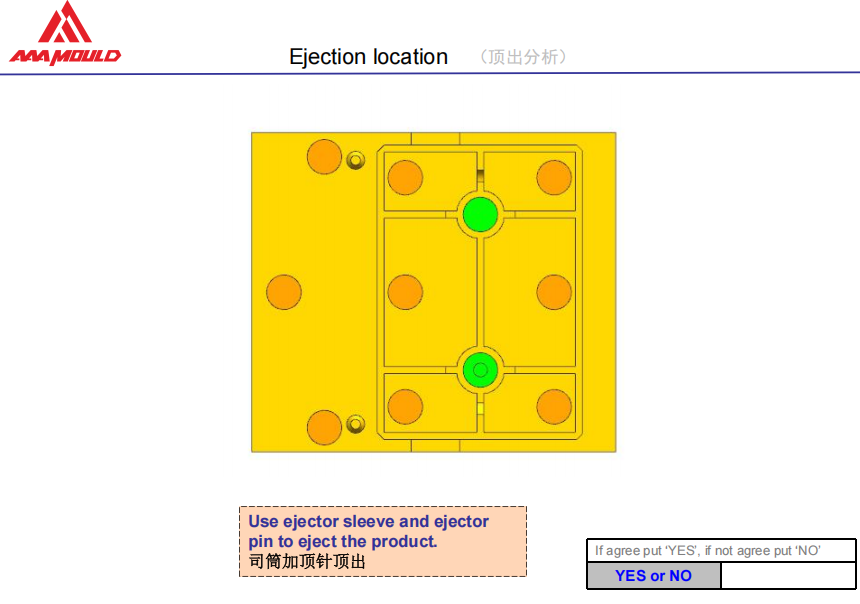Click the "If agree put 'YES'" instruction text
This screenshot has height=604, width=860.
click(x=708, y=551)
